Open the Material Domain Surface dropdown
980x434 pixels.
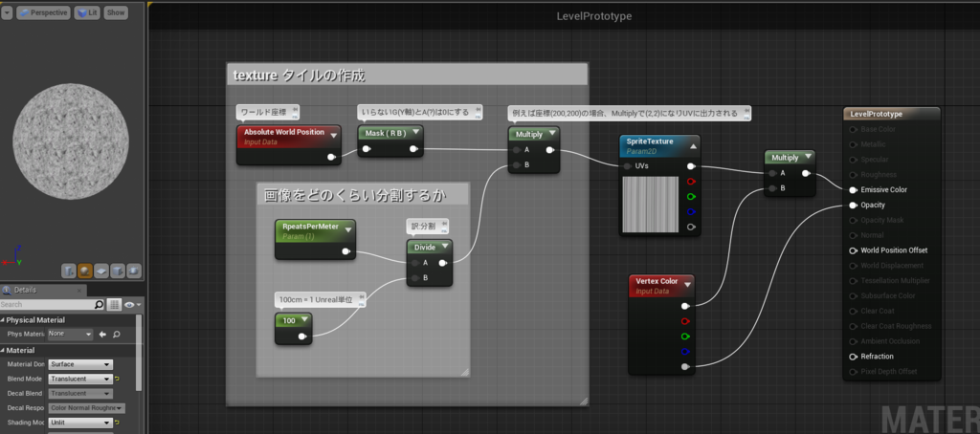(80, 364)
